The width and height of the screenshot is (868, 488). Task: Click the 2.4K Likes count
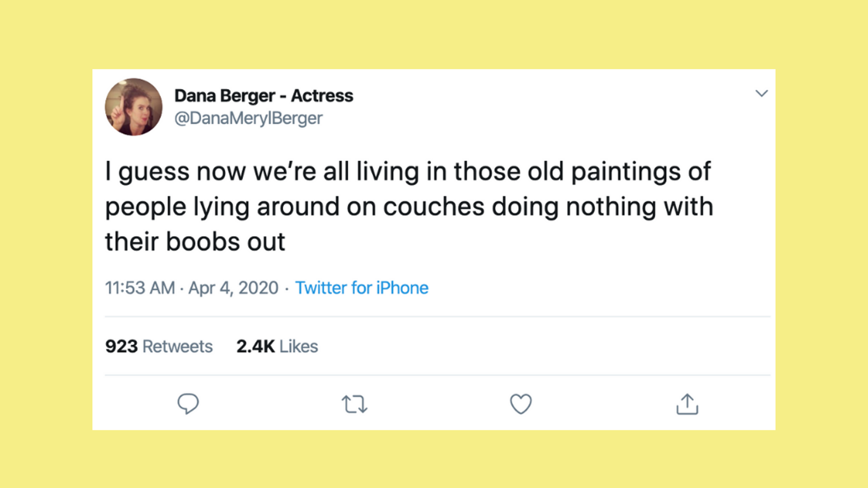pos(277,346)
